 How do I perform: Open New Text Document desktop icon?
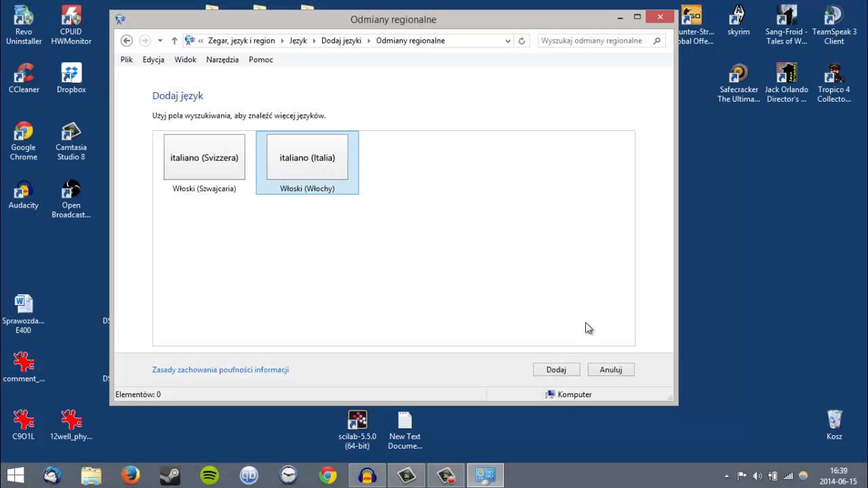tap(405, 430)
